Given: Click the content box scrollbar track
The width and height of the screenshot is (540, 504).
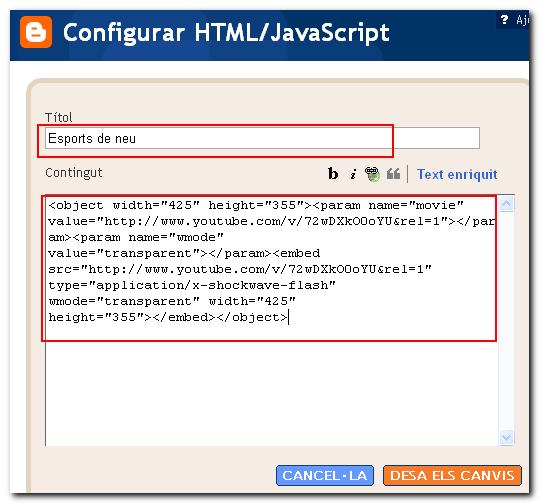Looking at the screenshot, I should [x=507, y=321].
